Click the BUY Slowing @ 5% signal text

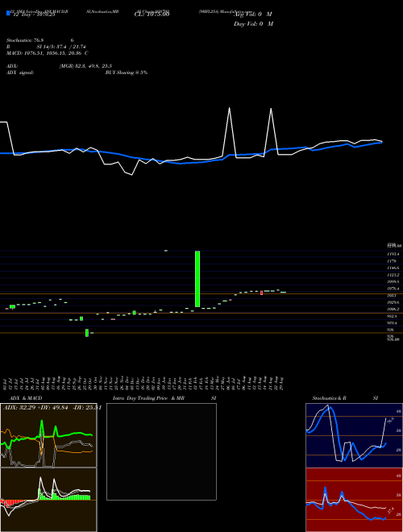point(127,73)
